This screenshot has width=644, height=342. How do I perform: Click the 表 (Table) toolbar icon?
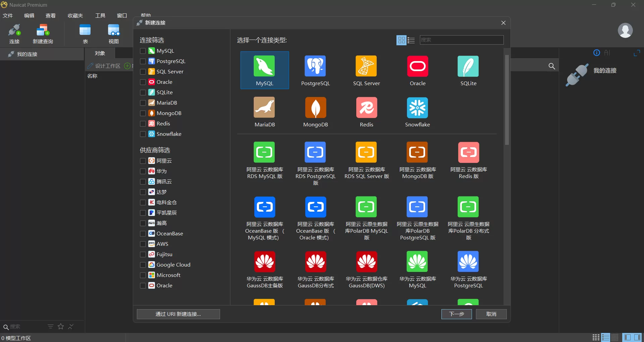coord(85,34)
